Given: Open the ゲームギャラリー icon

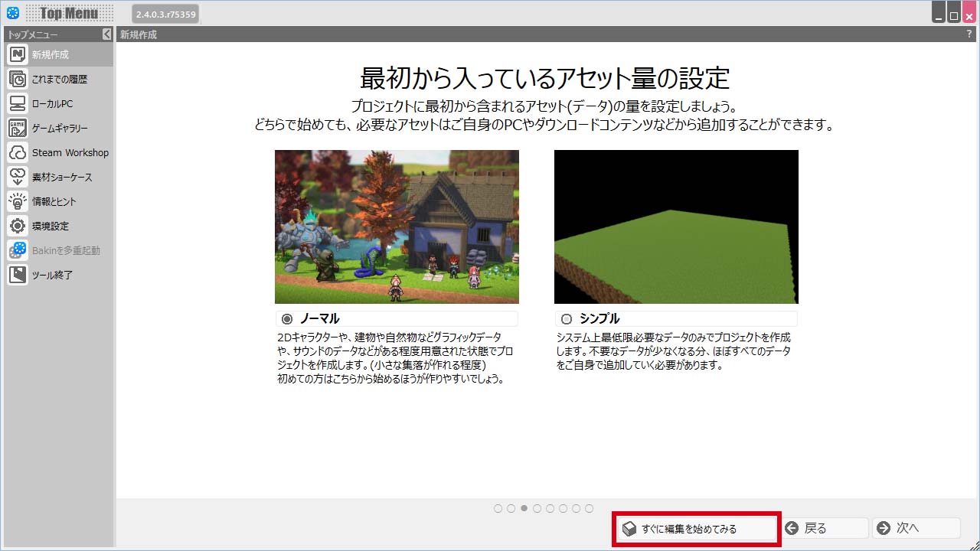Looking at the screenshot, I should (18, 128).
